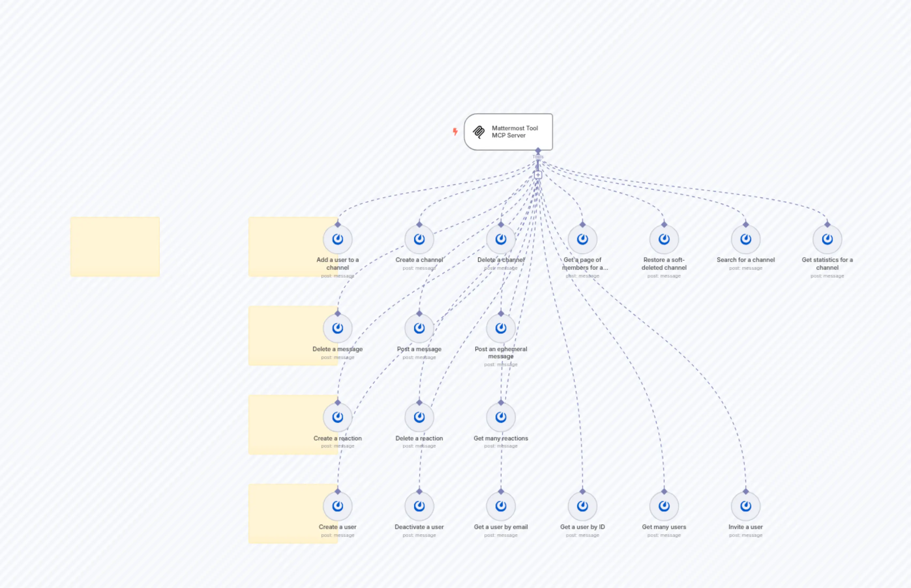
Task: Select the 'Get a user by email' node
Action: 500,506
